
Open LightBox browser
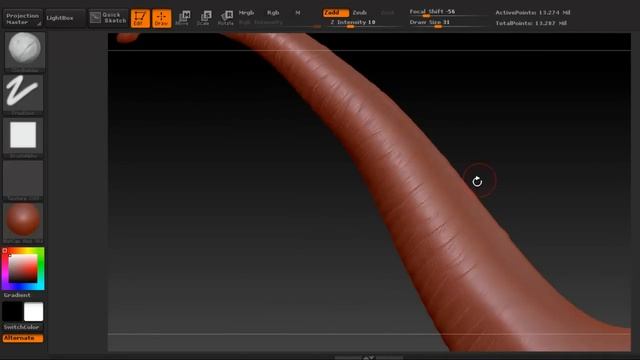coord(65,18)
